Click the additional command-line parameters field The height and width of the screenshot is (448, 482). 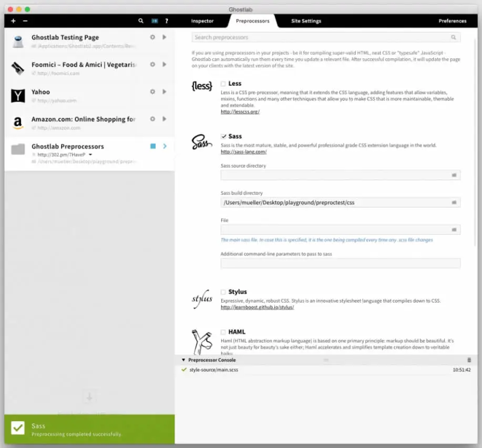coord(340,264)
